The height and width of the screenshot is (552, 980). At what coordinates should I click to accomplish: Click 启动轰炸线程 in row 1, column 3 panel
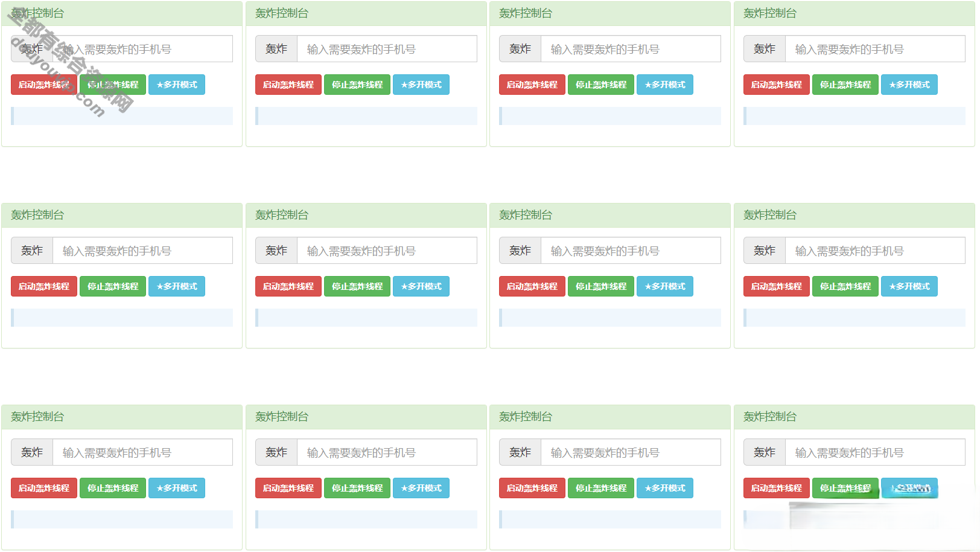click(532, 85)
